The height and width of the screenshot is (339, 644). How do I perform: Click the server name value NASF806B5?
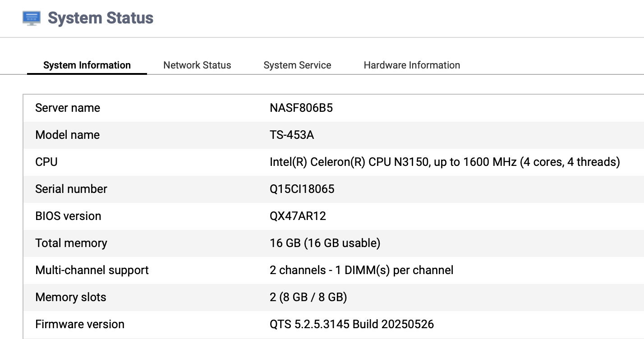point(301,108)
